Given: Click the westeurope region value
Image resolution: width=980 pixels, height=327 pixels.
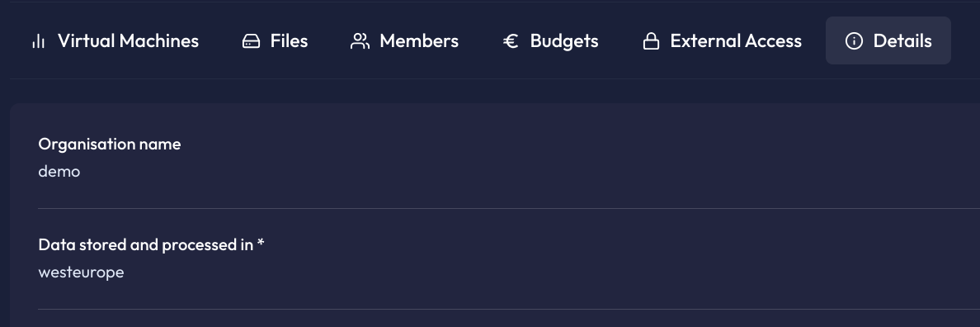Looking at the screenshot, I should (x=81, y=272).
